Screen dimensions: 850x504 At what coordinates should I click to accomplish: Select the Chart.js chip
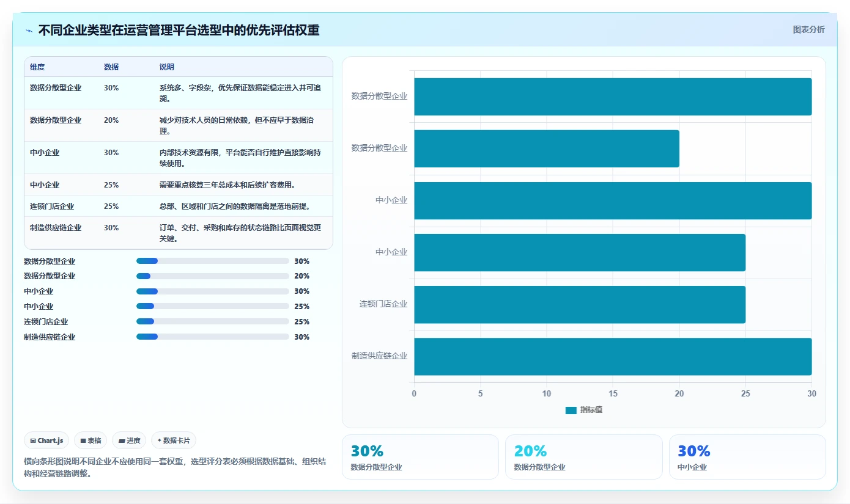coord(46,440)
